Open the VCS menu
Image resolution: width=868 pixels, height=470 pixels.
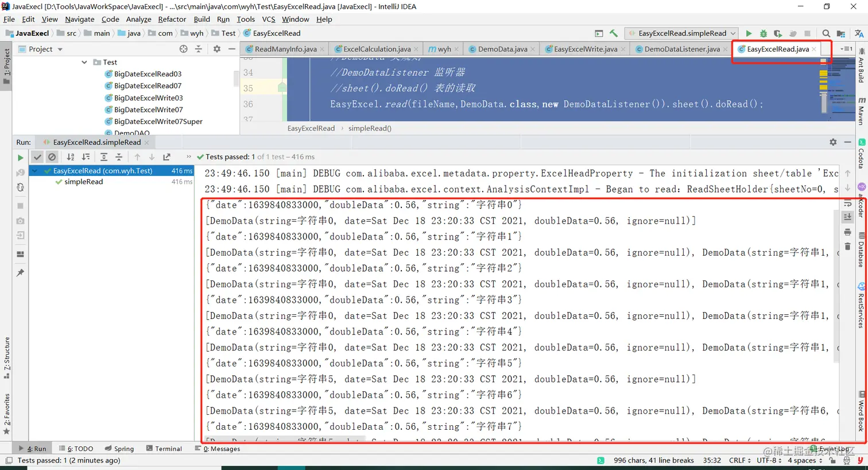[269, 19]
